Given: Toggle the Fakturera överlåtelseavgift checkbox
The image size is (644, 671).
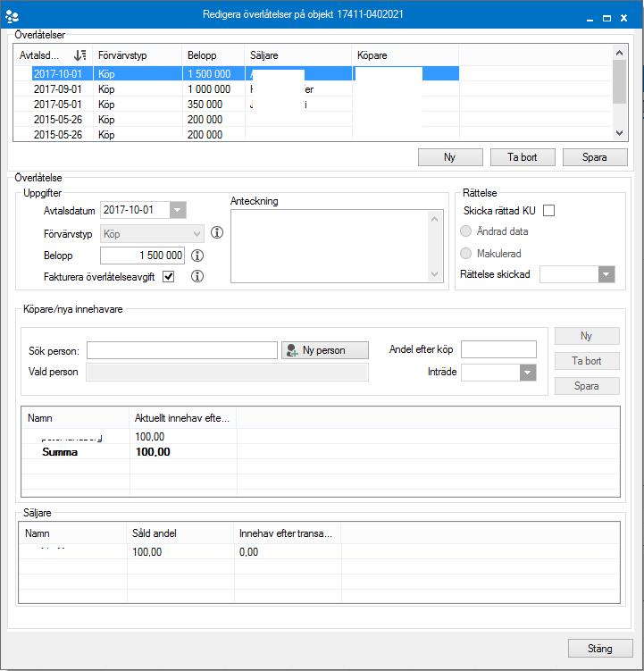Looking at the screenshot, I should (169, 276).
